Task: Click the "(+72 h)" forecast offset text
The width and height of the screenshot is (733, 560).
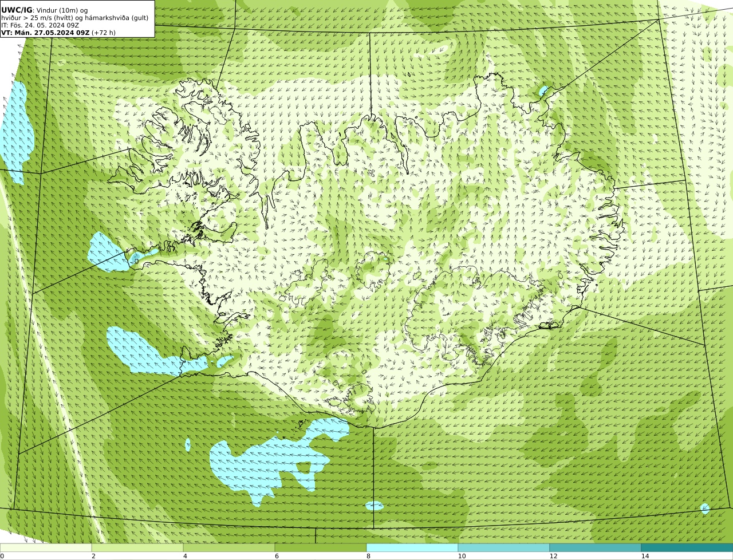Action: [104, 33]
